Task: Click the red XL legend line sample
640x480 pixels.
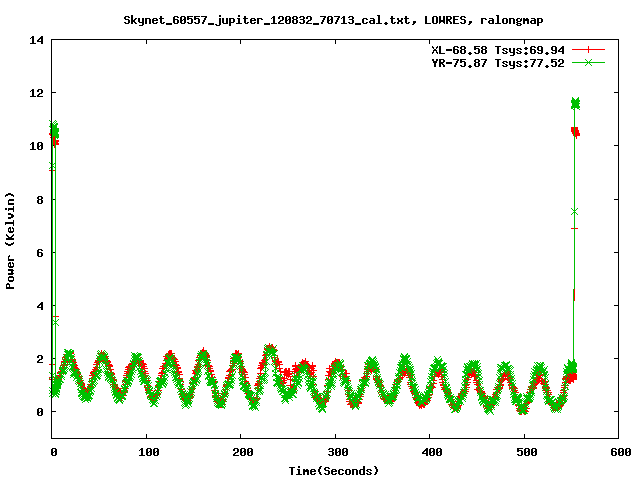Action: [x=588, y=50]
